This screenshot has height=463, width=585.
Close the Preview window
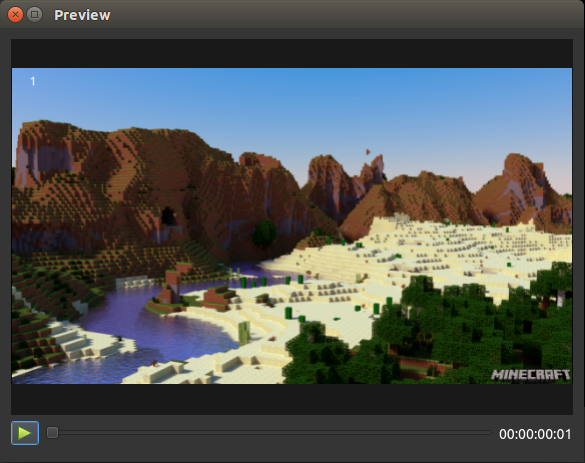tap(15, 15)
